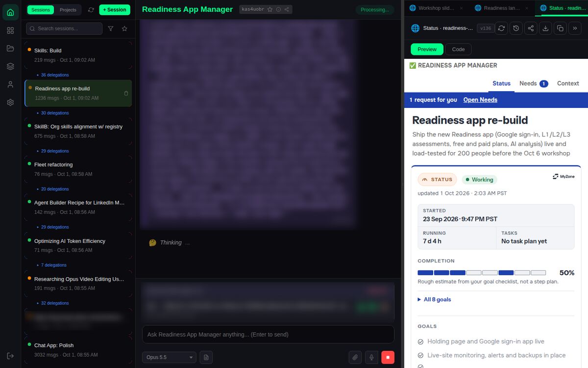Activate the microphone voice input
Screen dimensions: 588x368
(x=371, y=357)
